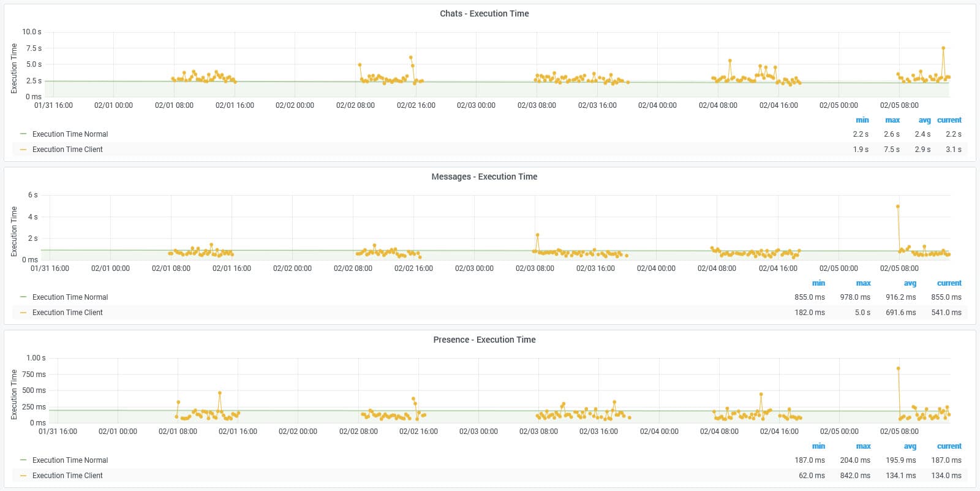Click the 7.5 s peak point in Chats graph

tap(943, 48)
